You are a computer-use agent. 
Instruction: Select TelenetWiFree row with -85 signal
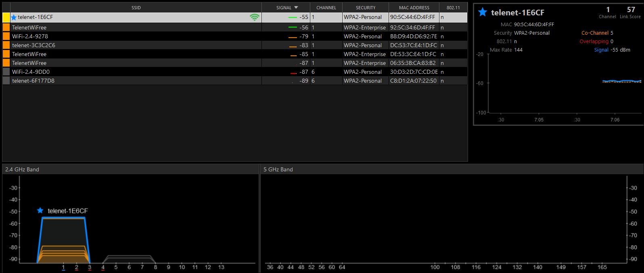coord(235,54)
